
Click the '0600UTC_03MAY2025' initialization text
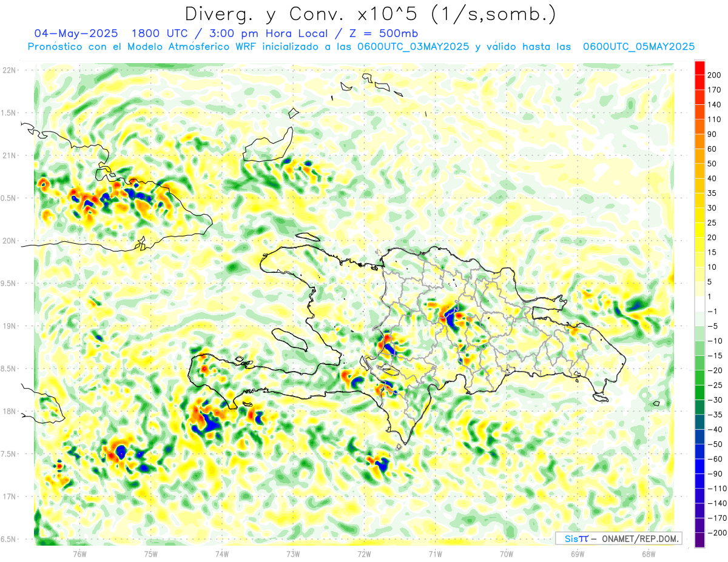(413, 47)
